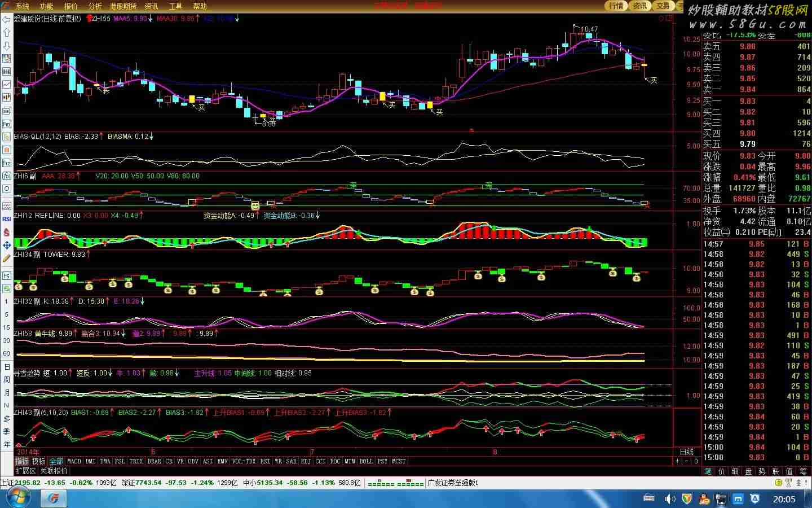Click the candlestick chart icon in sidebar
Image resolution: width=812 pixels, height=508 pixels.
(x=7, y=97)
